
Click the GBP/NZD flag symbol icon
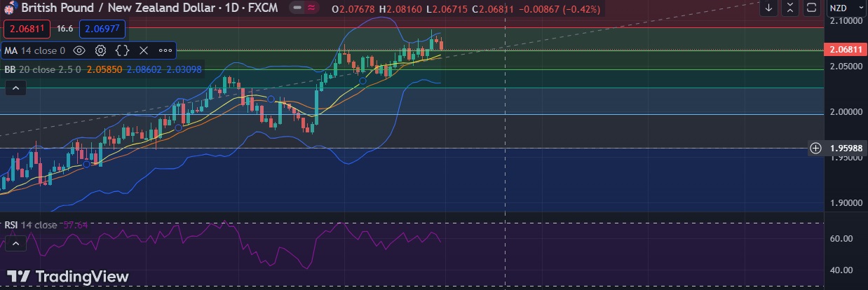11,7
